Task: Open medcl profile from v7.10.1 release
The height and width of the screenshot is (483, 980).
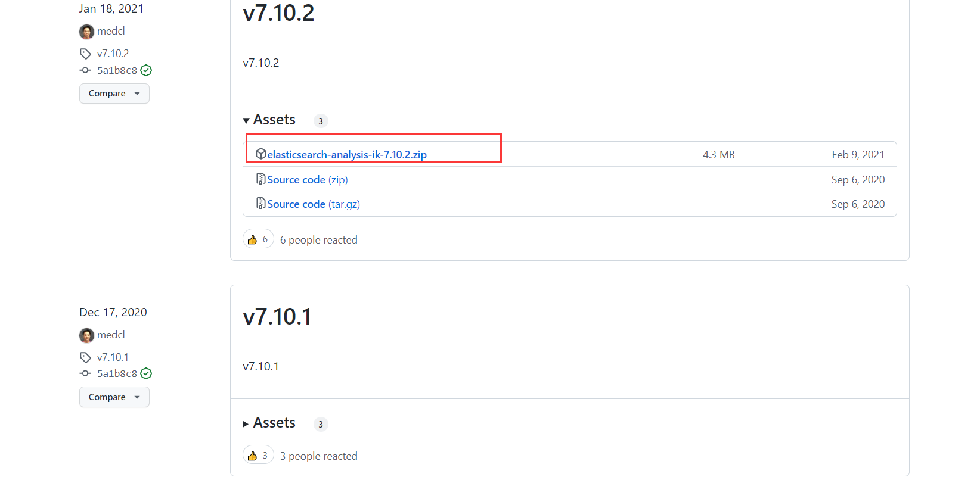Action: click(x=111, y=335)
